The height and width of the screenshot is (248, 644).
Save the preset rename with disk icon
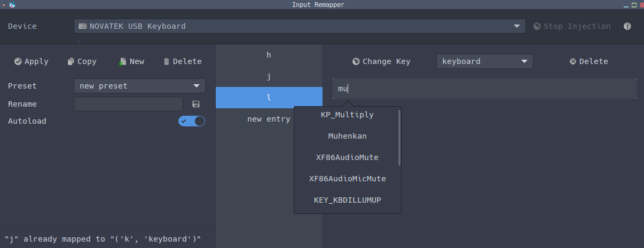(x=195, y=104)
